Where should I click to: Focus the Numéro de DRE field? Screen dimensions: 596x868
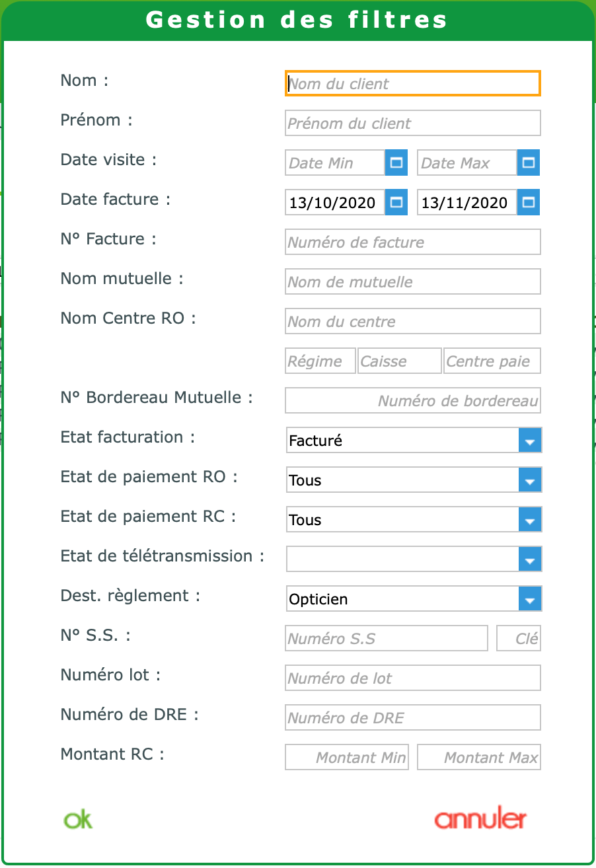tap(413, 717)
